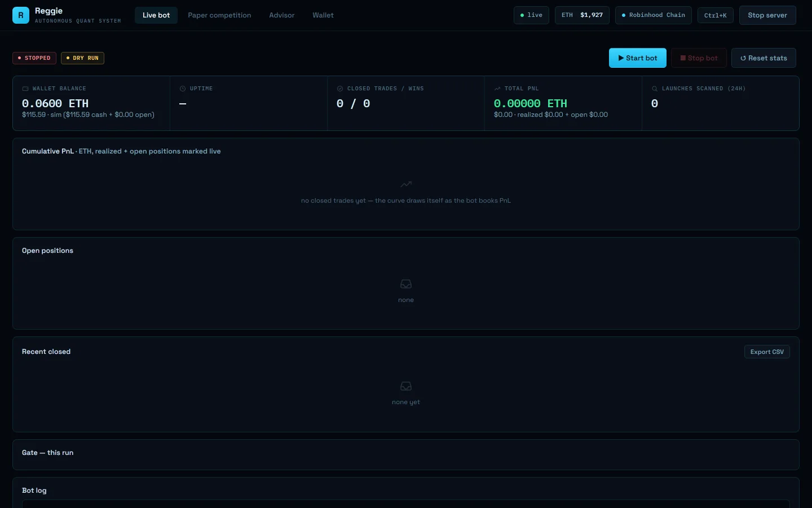Click the Gate — this run heading

[47, 453]
